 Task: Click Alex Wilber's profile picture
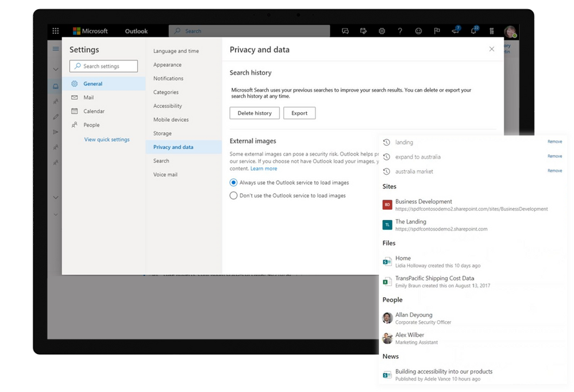(x=387, y=338)
